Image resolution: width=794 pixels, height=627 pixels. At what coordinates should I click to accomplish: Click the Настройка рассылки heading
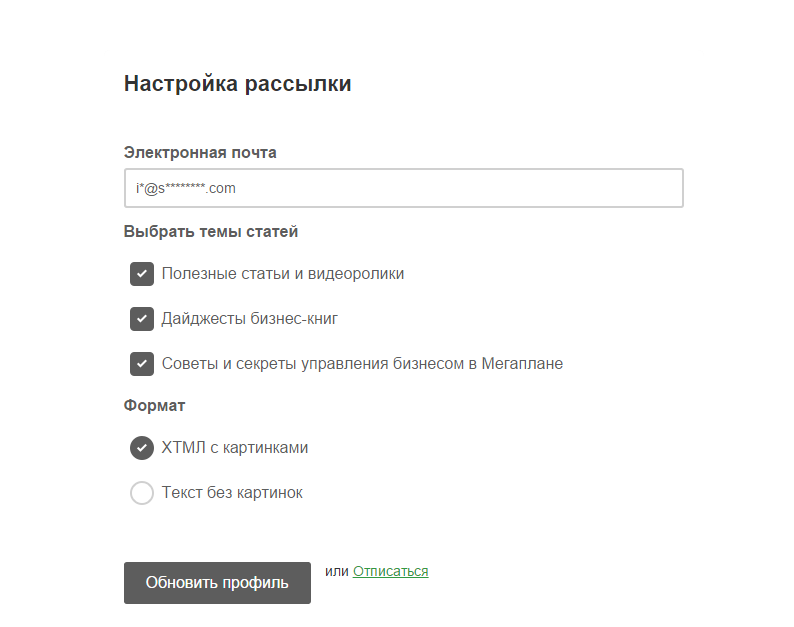237,84
